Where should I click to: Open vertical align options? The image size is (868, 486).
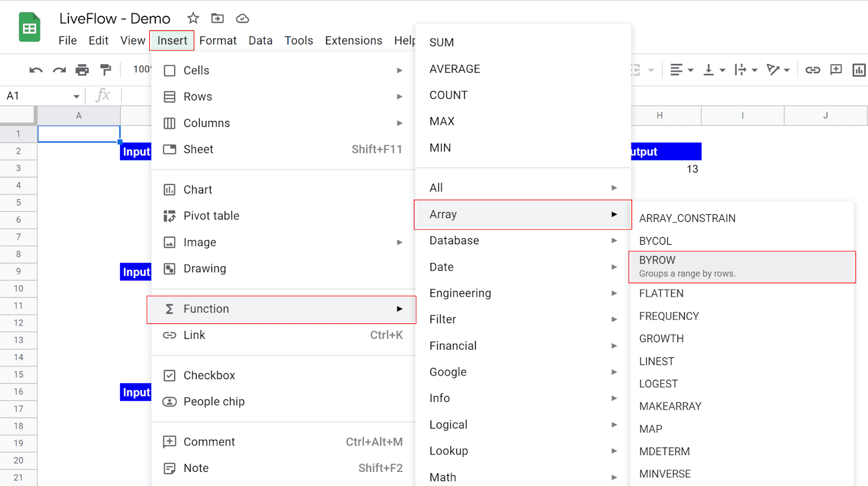(714, 70)
